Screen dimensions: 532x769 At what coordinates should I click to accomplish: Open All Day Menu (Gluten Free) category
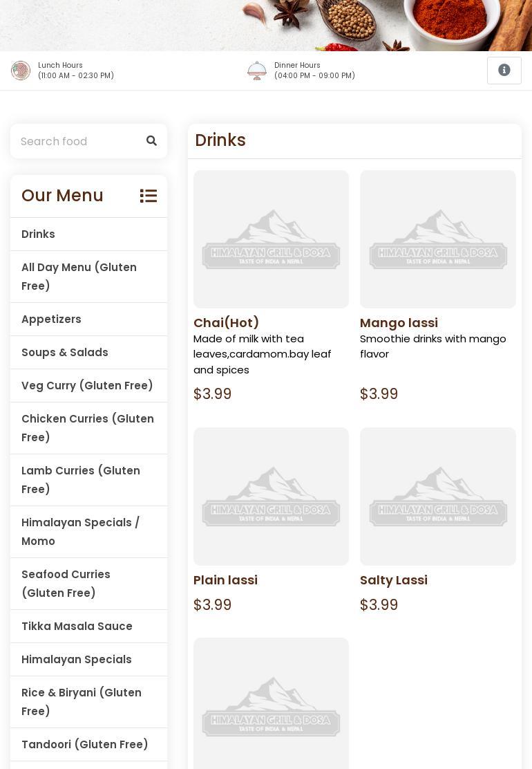88,277
